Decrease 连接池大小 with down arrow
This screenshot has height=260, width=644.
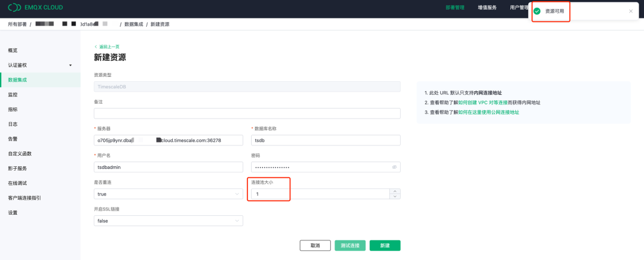(x=395, y=196)
